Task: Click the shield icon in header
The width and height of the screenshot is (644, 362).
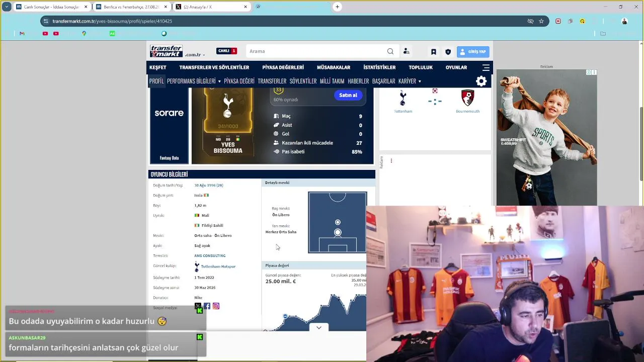Action: coord(448,52)
